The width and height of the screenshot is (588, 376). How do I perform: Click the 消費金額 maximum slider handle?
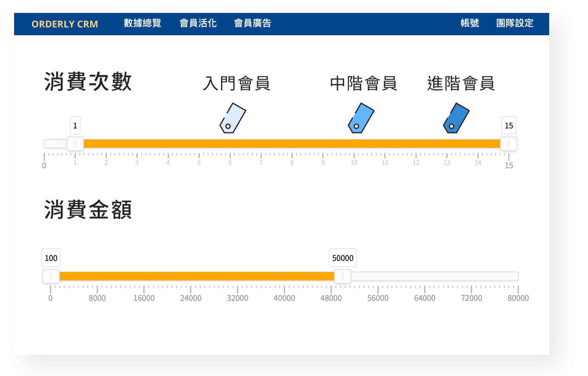[343, 277]
